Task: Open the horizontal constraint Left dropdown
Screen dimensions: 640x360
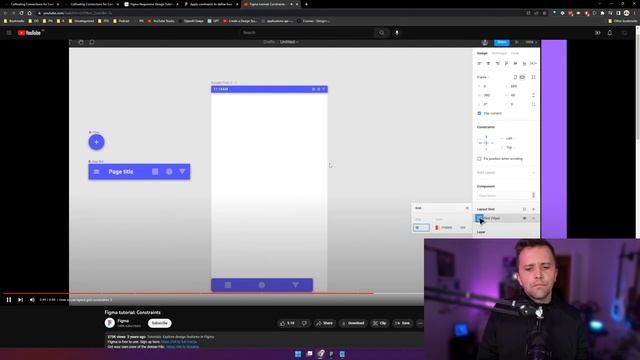Action: (x=509, y=138)
